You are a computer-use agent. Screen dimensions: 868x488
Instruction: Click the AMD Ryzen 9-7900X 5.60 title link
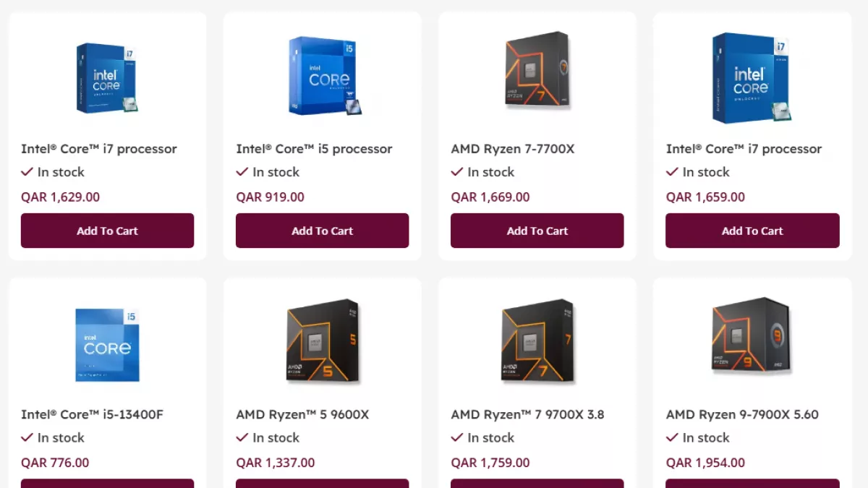742,415
